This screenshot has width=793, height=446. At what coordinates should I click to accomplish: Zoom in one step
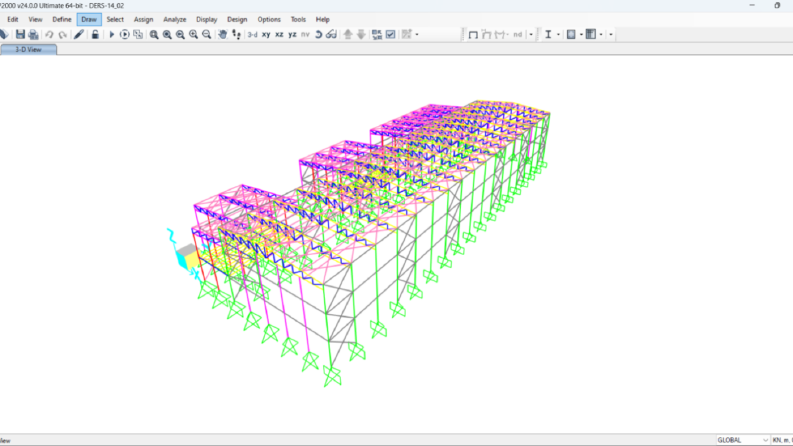click(193, 34)
